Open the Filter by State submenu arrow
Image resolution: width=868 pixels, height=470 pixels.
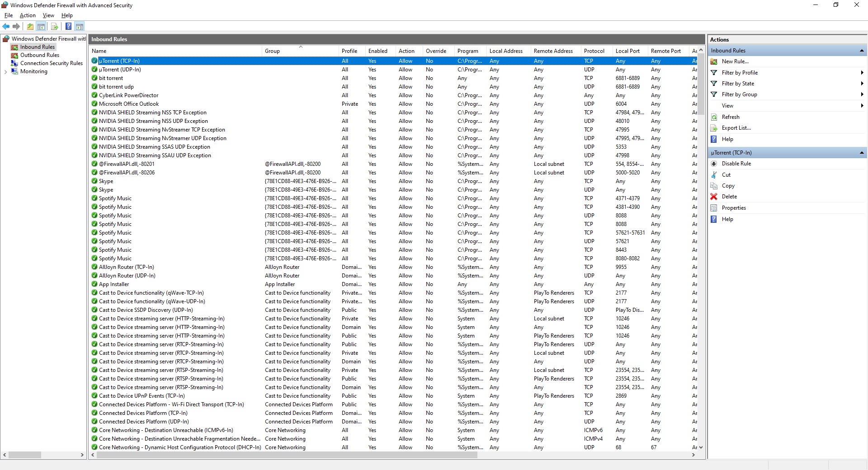[x=862, y=84]
